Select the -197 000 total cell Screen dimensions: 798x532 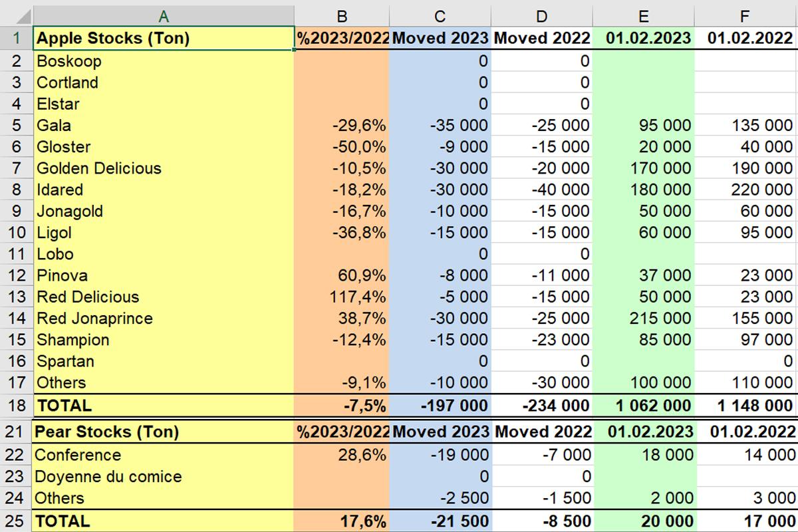[x=440, y=405]
